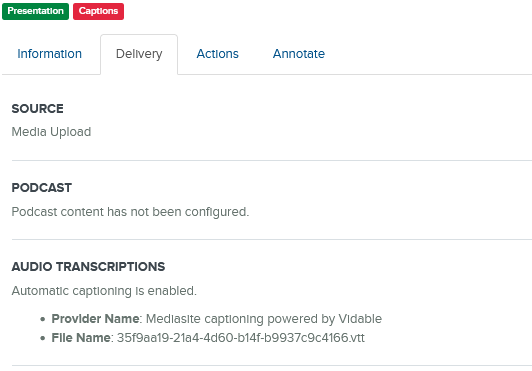Click the .vtt caption file name

pyautogui.click(x=241, y=338)
